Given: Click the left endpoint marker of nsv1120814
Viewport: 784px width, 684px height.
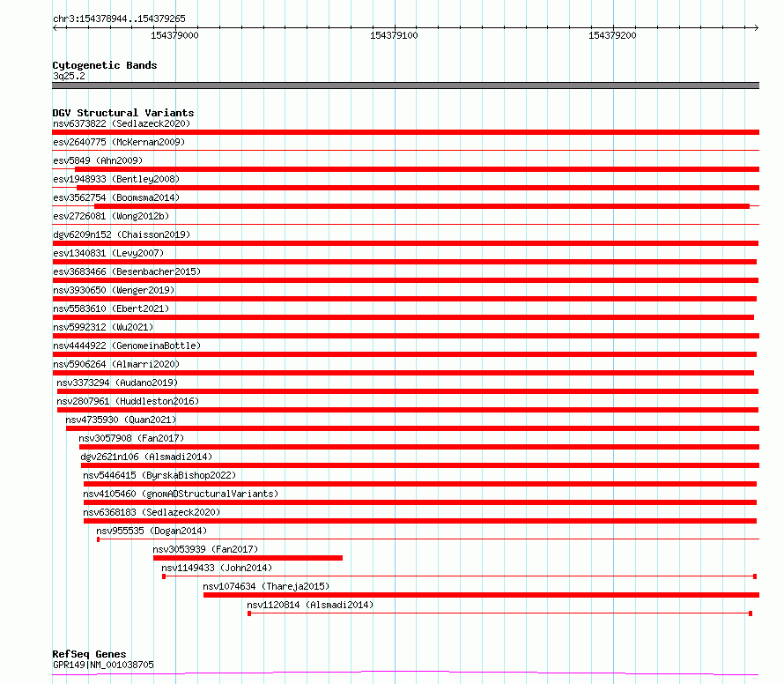Looking at the screenshot, I should 249,613.
